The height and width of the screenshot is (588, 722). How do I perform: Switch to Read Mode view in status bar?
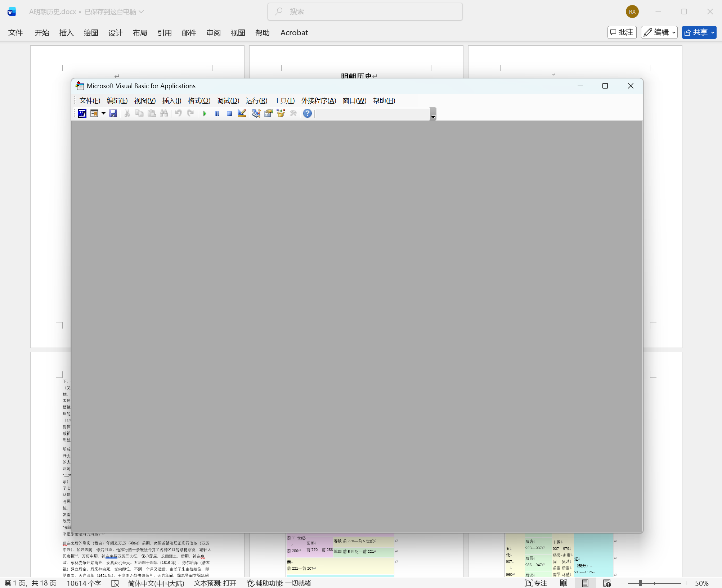(564, 583)
